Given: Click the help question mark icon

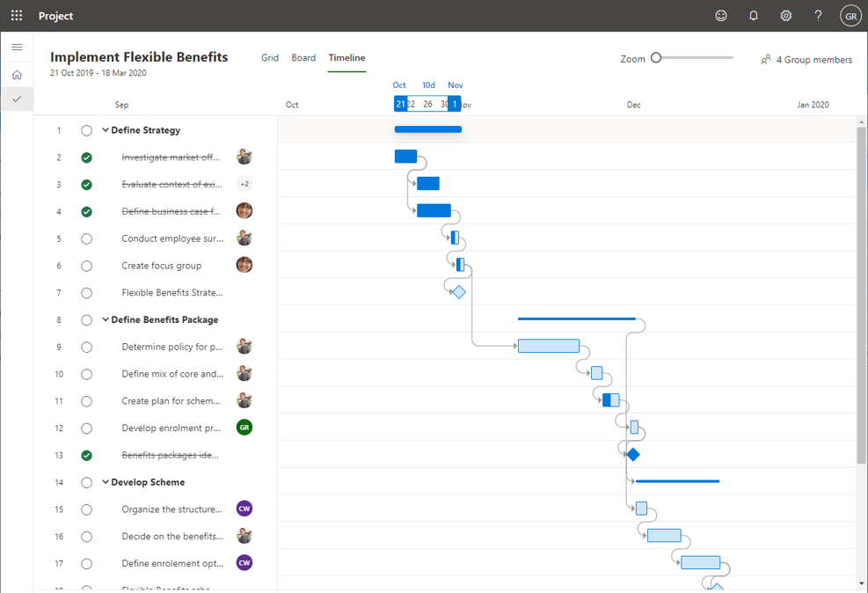Looking at the screenshot, I should coord(818,16).
